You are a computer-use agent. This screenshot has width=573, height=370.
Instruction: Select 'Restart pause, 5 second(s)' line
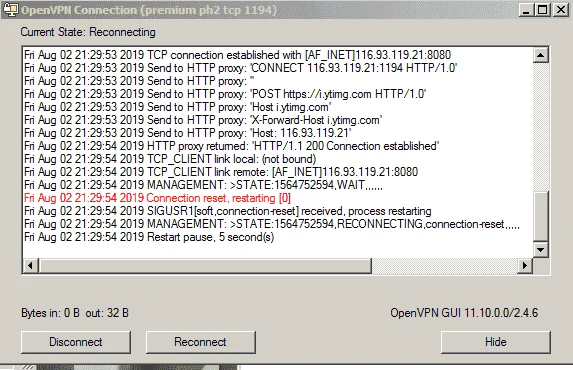coord(149,237)
